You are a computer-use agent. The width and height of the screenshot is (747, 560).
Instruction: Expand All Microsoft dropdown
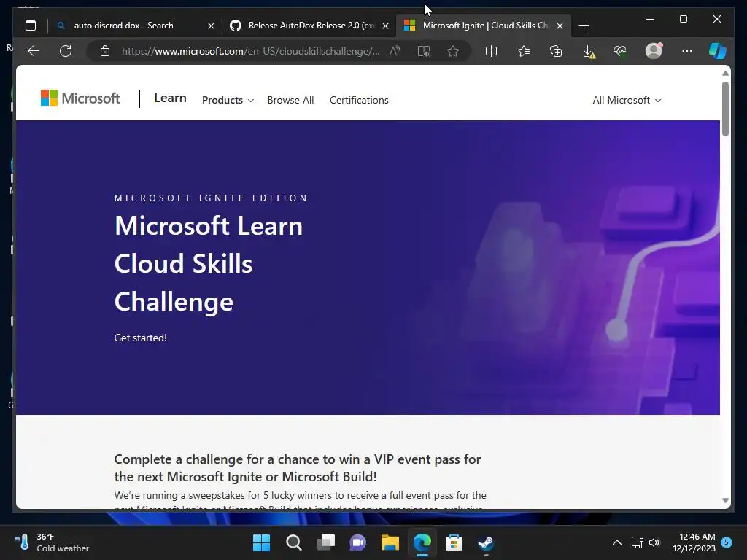click(x=627, y=100)
